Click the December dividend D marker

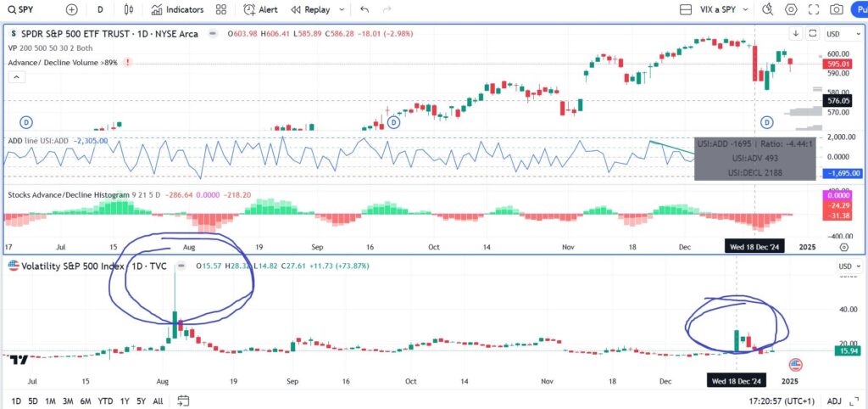(767, 121)
